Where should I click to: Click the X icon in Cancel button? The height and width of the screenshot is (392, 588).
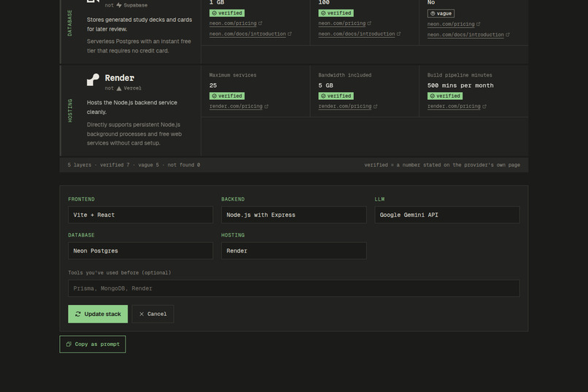[x=142, y=314]
